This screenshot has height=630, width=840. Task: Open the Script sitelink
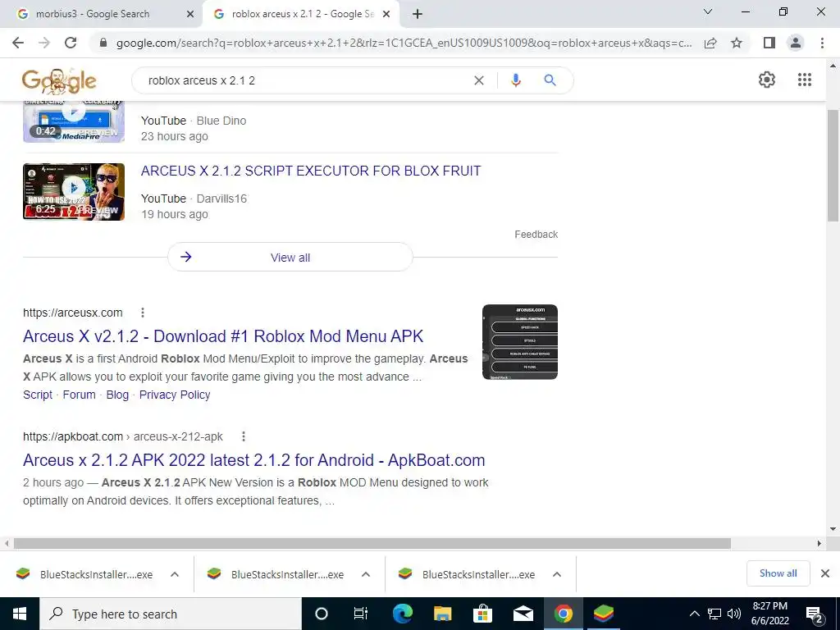point(38,395)
